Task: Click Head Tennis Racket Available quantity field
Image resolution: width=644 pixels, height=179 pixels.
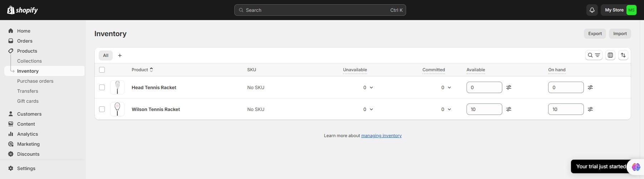Action: point(484,87)
